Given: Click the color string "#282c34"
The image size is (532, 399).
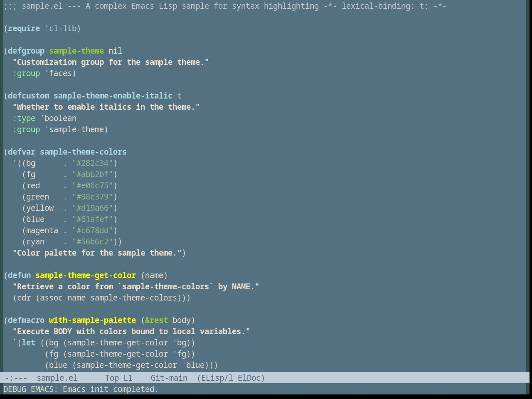Looking at the screenshot, I should coord(92,163).
